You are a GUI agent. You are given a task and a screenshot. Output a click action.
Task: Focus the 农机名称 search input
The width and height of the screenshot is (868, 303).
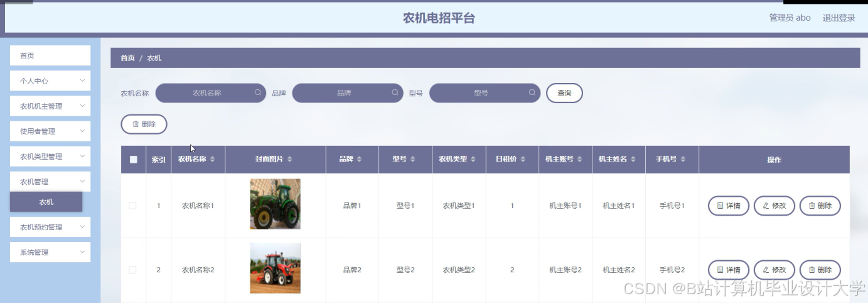tap(210, 93)
